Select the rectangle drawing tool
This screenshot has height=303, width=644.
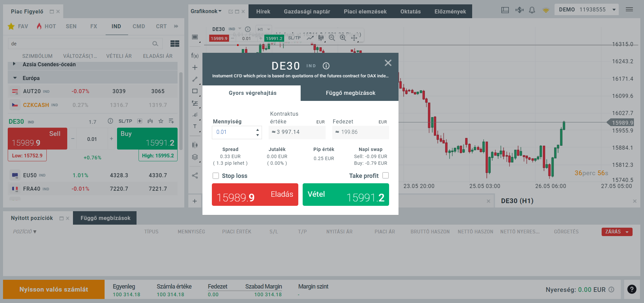195,91
